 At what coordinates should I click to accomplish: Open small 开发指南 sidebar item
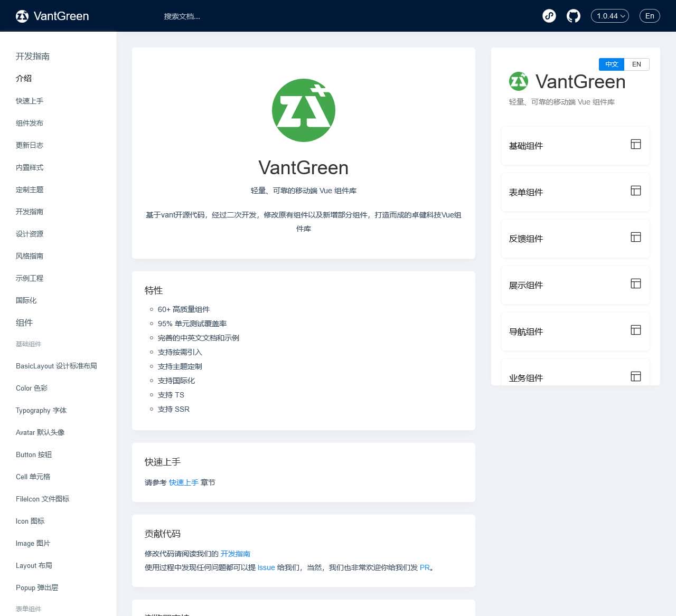click(x=30, y=212)
